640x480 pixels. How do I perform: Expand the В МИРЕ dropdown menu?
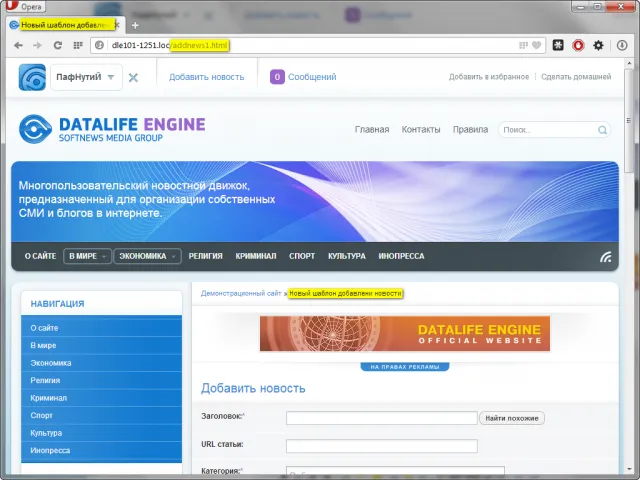(x=87, y=256)
